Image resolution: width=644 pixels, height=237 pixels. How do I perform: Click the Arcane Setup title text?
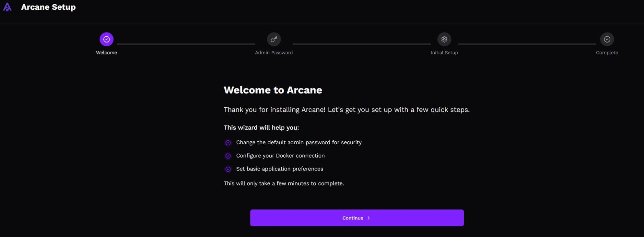48,7
